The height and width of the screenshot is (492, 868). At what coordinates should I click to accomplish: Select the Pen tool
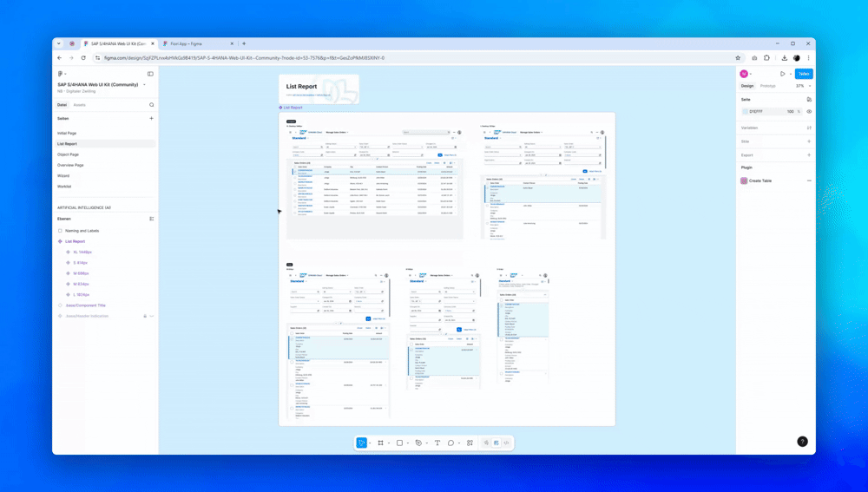point(418,443)
